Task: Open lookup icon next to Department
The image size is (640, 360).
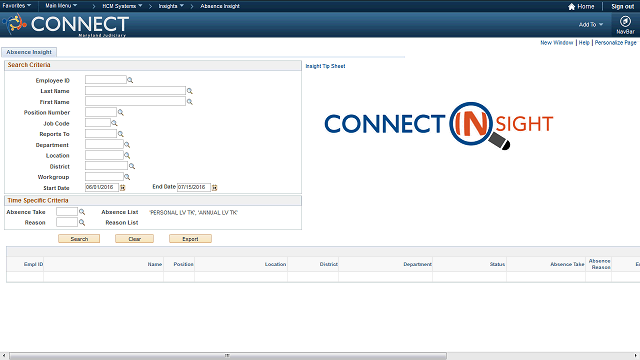Action: pyautogui.click(x=127, y=144)
